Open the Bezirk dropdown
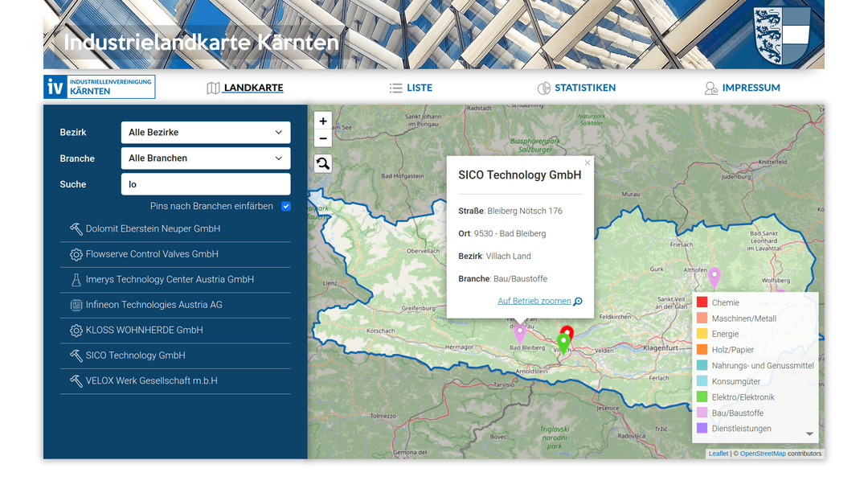This screenshot has height=489, width=868. 206,133
